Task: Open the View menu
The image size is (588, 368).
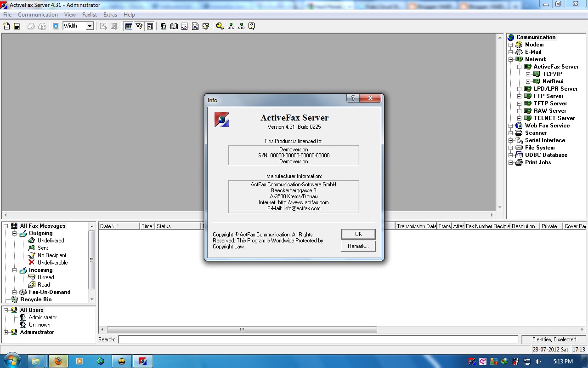Action: (70, 15)
